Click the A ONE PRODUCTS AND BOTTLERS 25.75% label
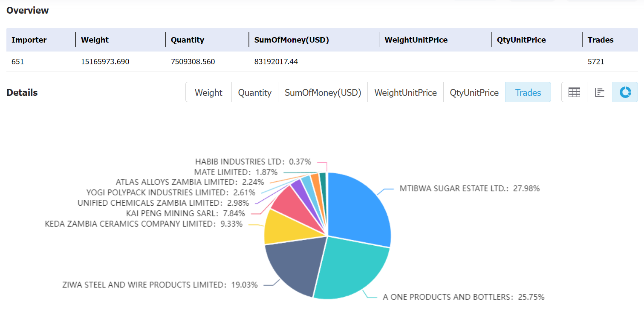 pos(464,297)
